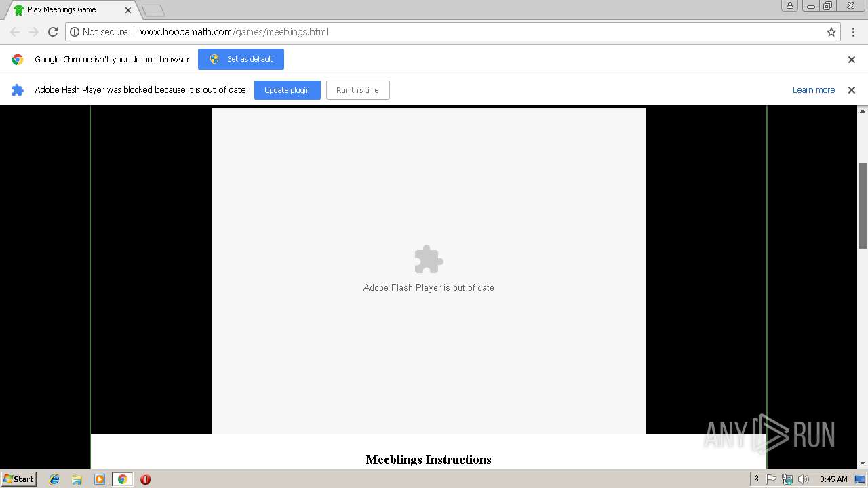Dismiss the default browser notification bar
This screenshot has width=868, height=488.
pos(852,60)
